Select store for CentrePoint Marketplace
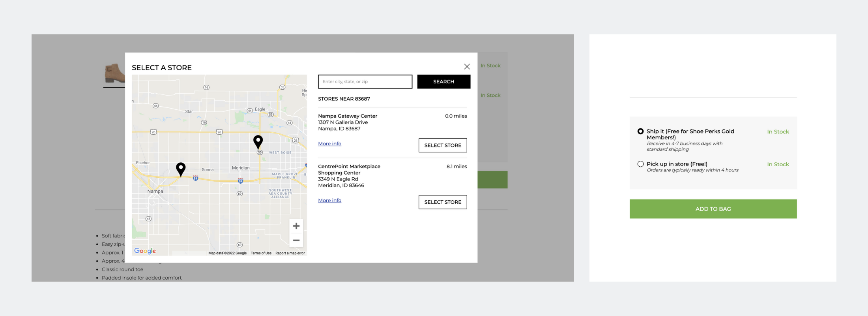 [443, 202]
